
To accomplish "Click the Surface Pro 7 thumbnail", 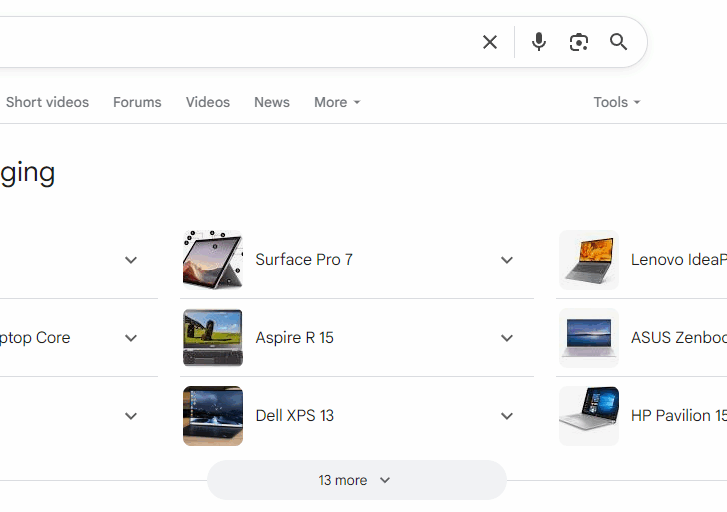I will (x=213, y=260).
